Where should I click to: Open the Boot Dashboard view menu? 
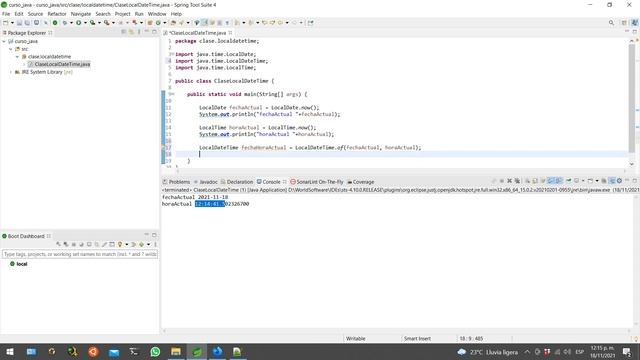pos(156,244)
